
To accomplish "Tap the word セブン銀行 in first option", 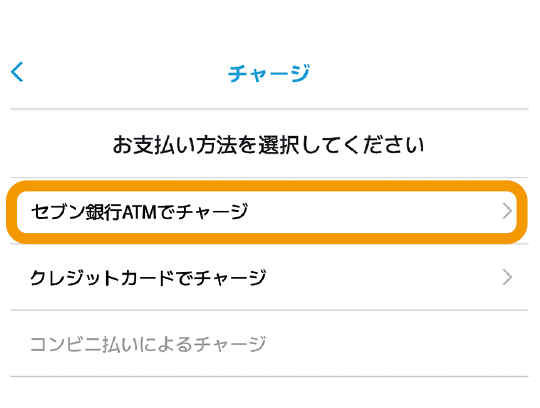I will pos(76,211).
